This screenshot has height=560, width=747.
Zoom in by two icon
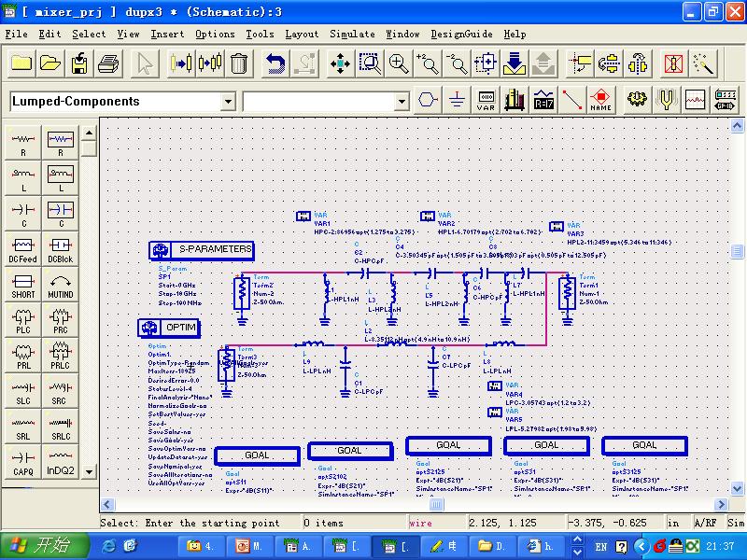point(428,63)
